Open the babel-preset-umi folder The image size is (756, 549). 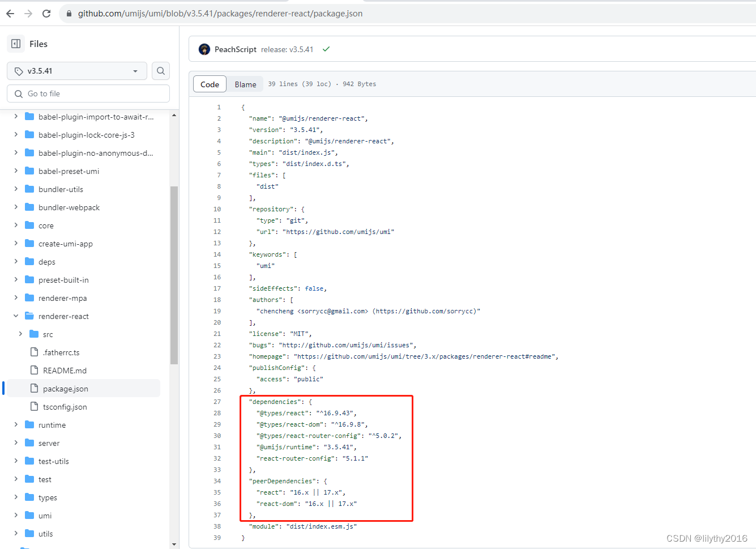[x=69, y=171]
